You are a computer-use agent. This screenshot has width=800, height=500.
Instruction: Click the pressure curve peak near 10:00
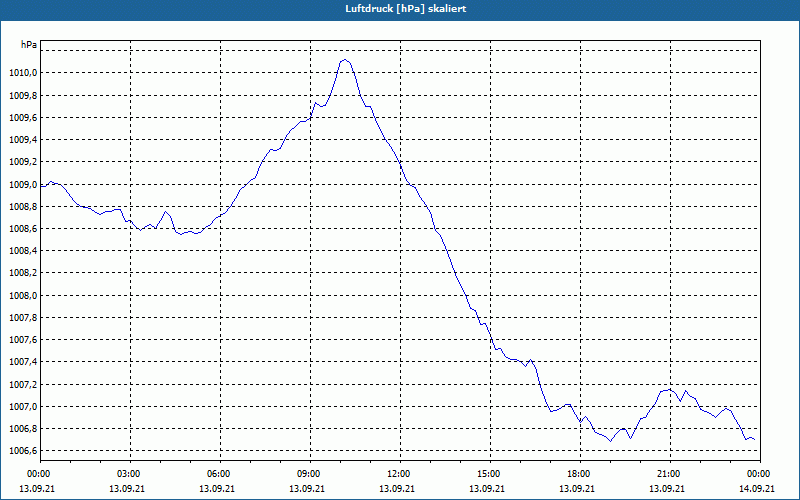pyautogui.click(x=345, y=60)
